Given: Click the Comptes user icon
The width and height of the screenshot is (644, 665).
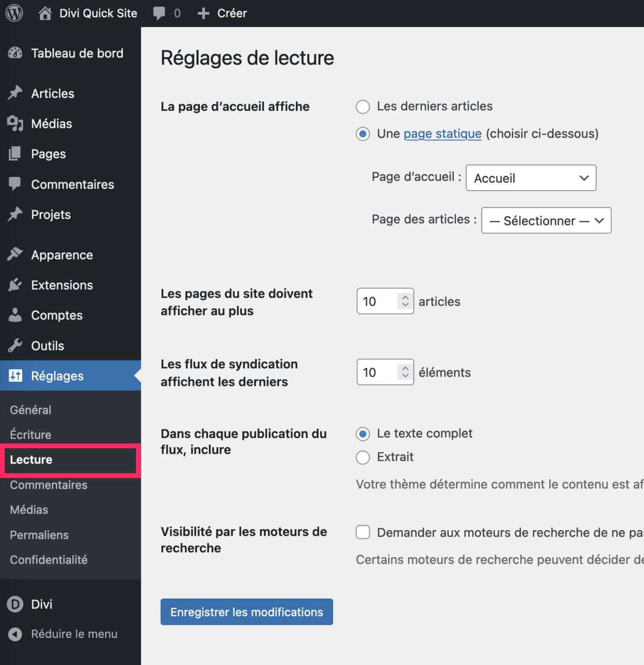Looking at the screenshot, I should tap(15, 315).
